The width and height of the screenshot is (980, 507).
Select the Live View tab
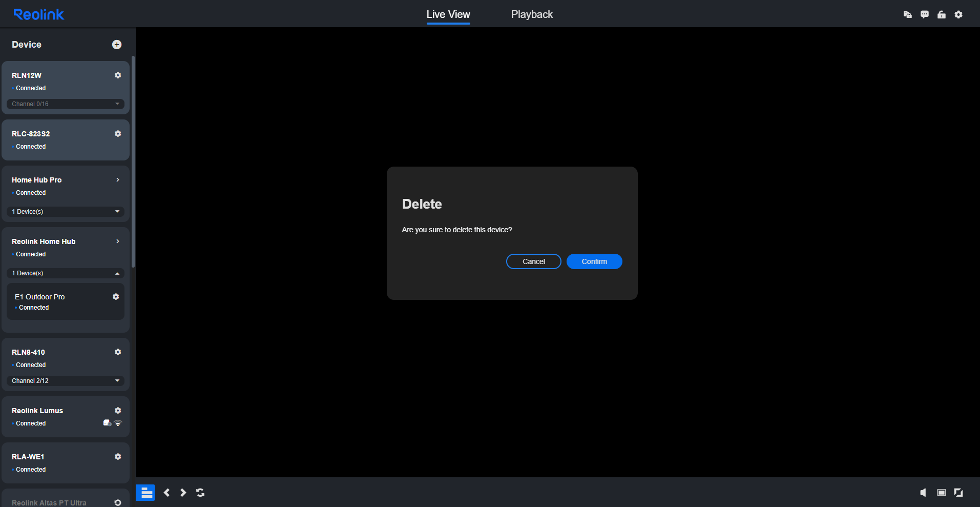(448, 14)
